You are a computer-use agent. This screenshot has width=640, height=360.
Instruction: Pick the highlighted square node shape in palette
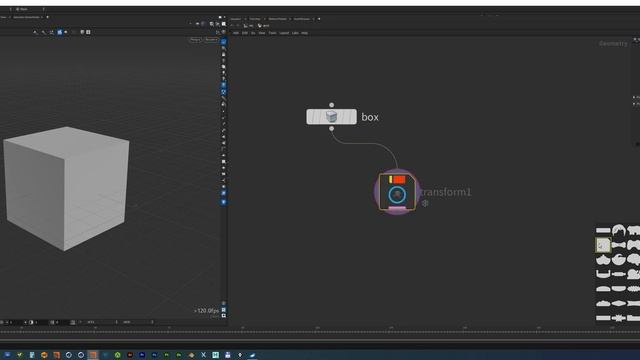point(603,245)
